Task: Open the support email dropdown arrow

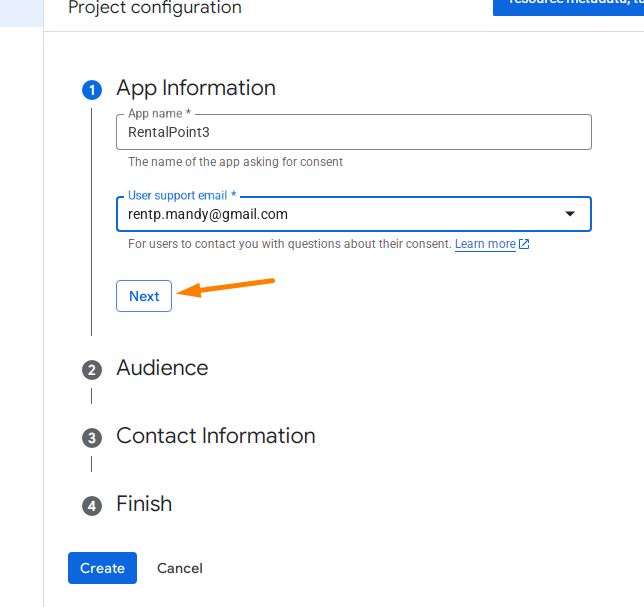Action: pyautogui.click(x=570, y=214)
